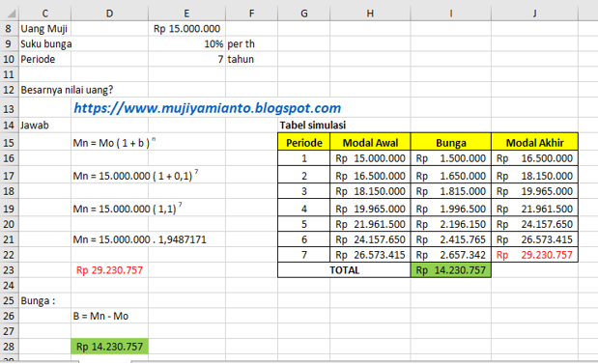Select 'Mn = 15.000.000 ( 1 + 0,1)' cell

(135, 176)
